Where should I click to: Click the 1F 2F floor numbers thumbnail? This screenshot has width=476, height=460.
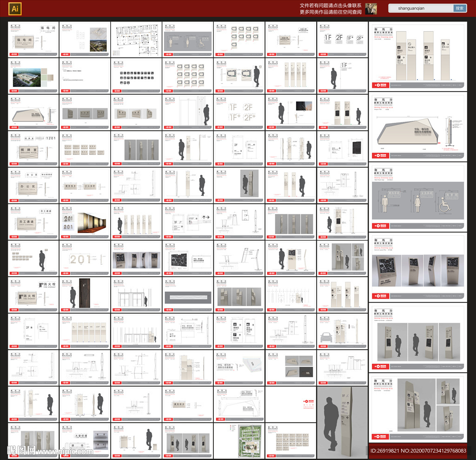point(342,39)
